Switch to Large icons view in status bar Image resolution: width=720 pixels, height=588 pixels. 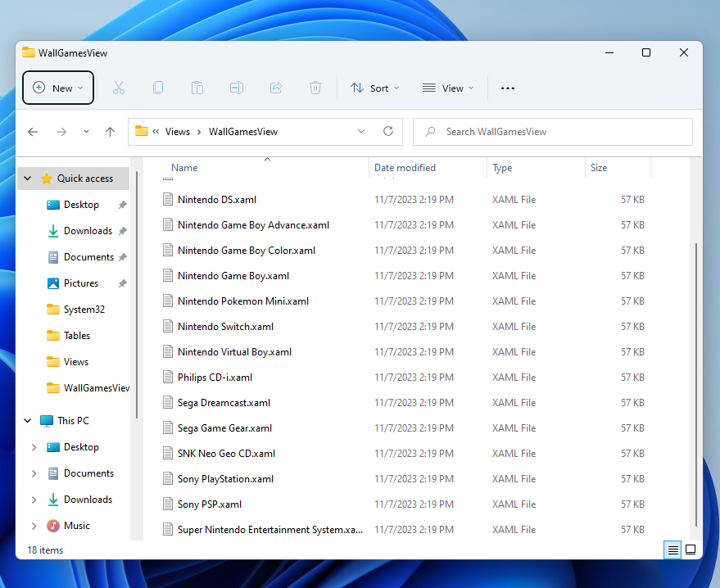(x=691, y=550)
